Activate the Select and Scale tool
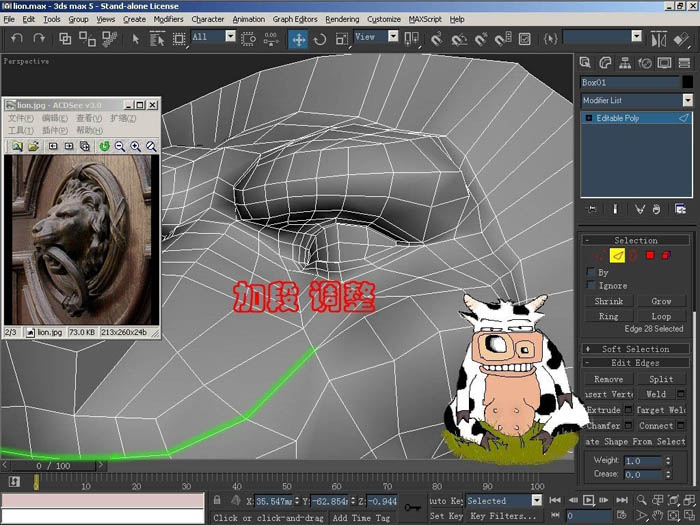Screen dimensions: 700x525 point(342,39)
